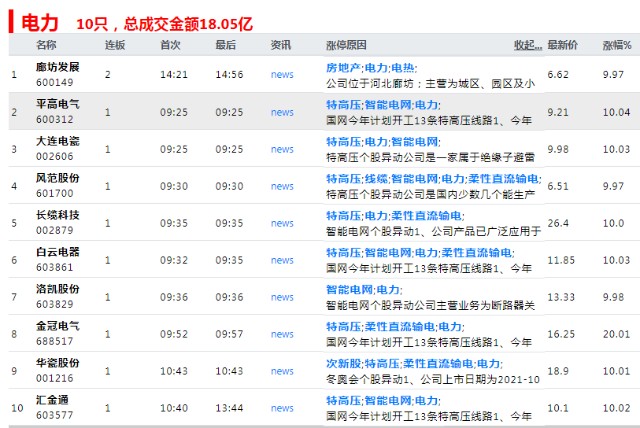The width and height of the screenshot is (640, 428).
Task: Select stock name 大连电瓷
Action: pos(58,141)
